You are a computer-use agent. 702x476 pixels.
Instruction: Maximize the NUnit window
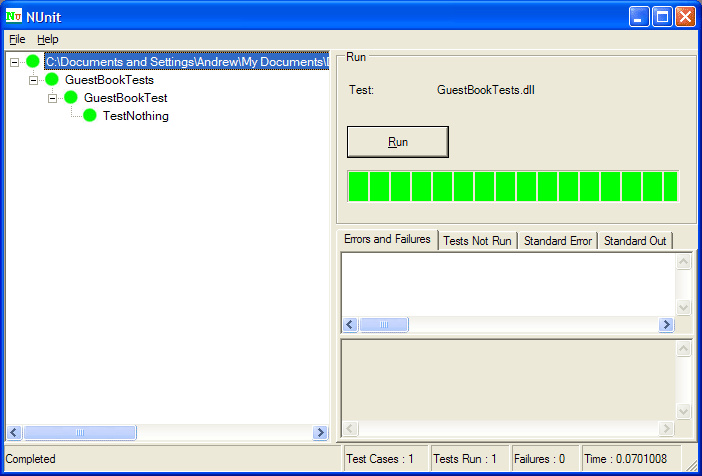pyautogui.click(x=662, y=17)
